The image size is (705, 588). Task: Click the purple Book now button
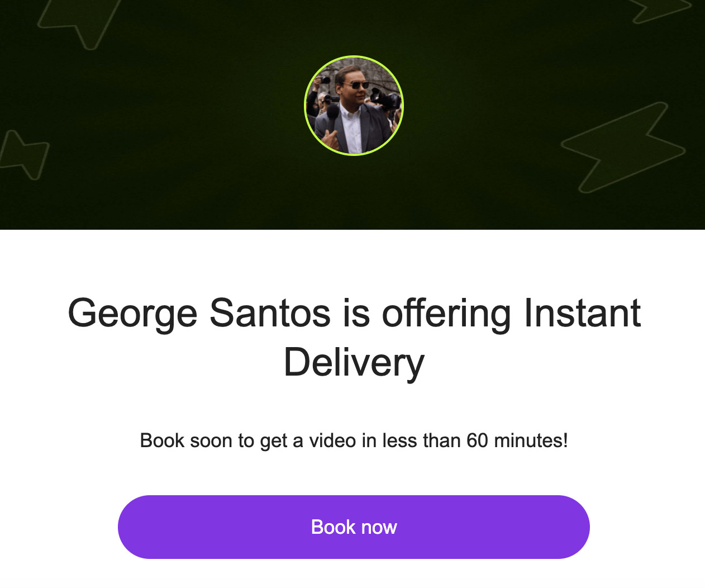(354, 527)
